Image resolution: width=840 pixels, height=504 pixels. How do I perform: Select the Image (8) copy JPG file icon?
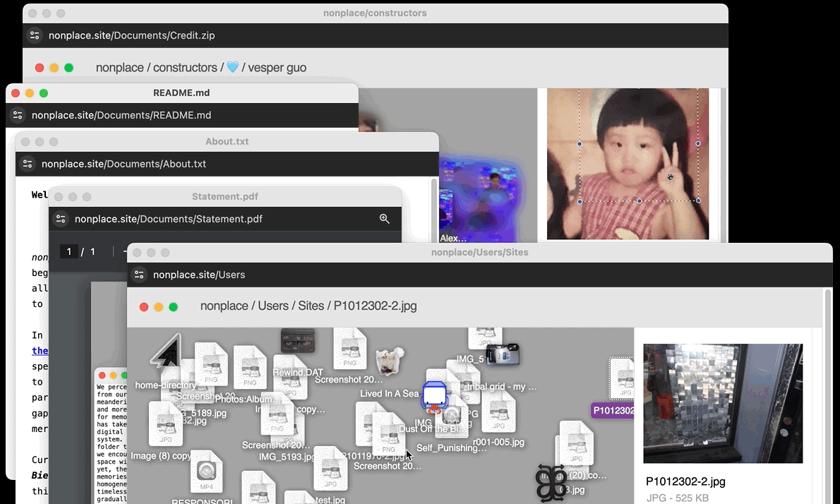point(166,424)
